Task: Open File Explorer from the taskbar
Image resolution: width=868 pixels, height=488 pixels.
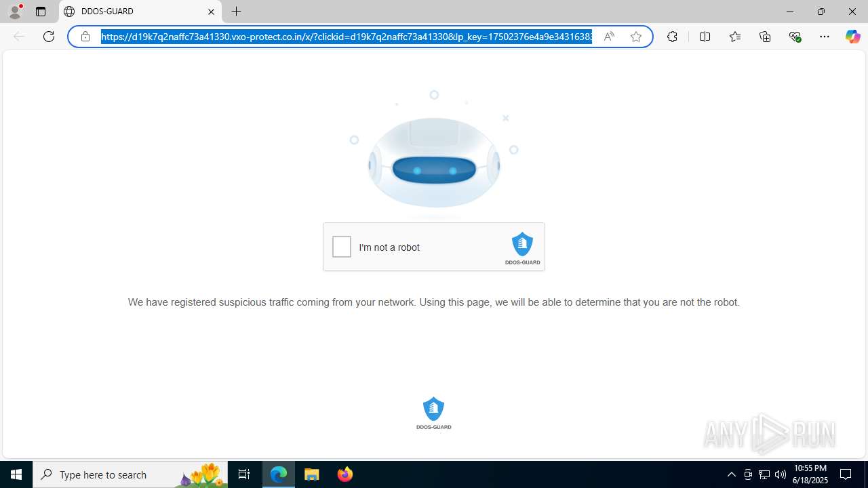Action: pyautogui.click(x=312, y=474)
